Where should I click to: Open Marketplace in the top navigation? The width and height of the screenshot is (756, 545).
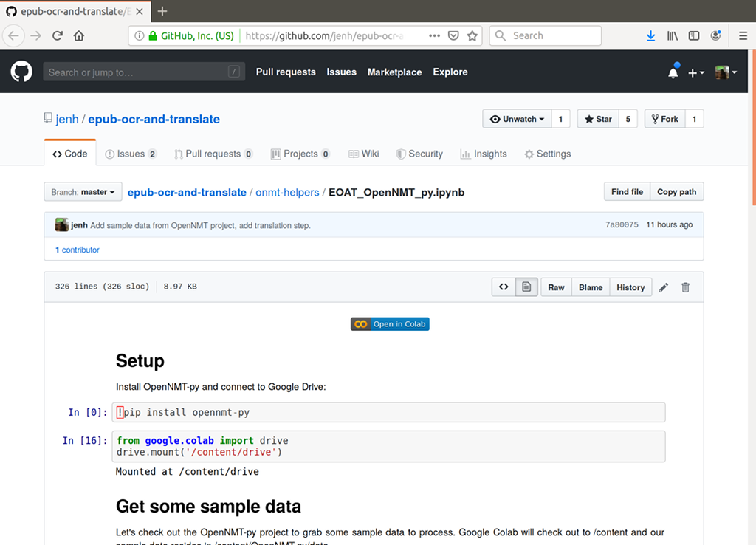click(x=394, y=72)
